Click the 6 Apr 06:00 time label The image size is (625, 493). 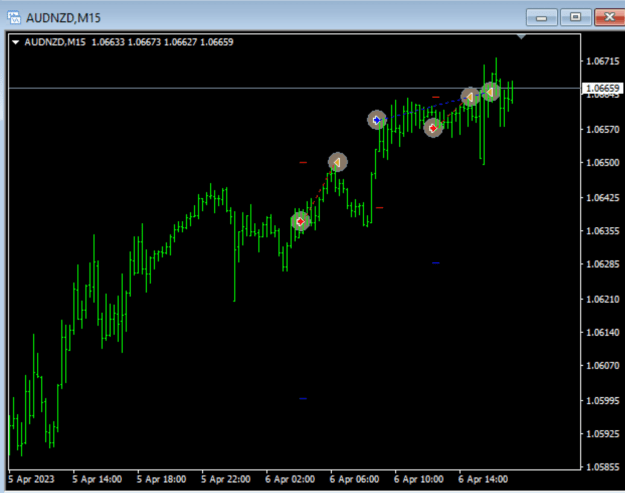[x=354, y=479]
